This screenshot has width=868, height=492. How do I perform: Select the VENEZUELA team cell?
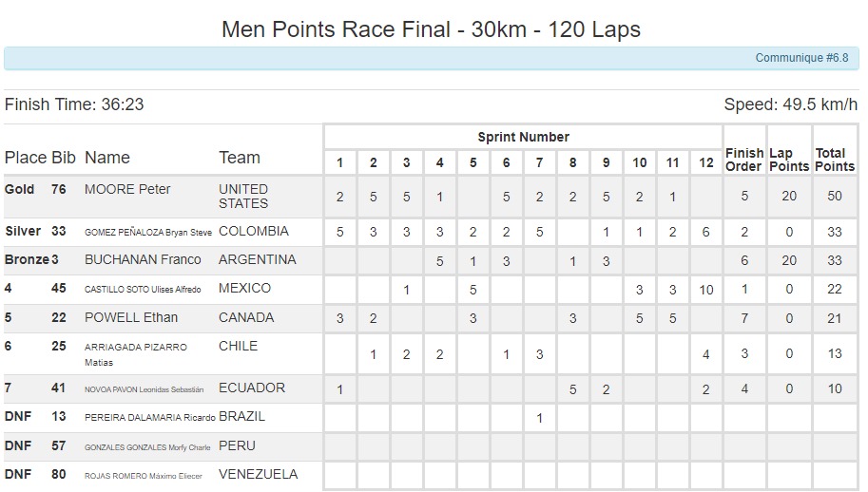[258, 474]
